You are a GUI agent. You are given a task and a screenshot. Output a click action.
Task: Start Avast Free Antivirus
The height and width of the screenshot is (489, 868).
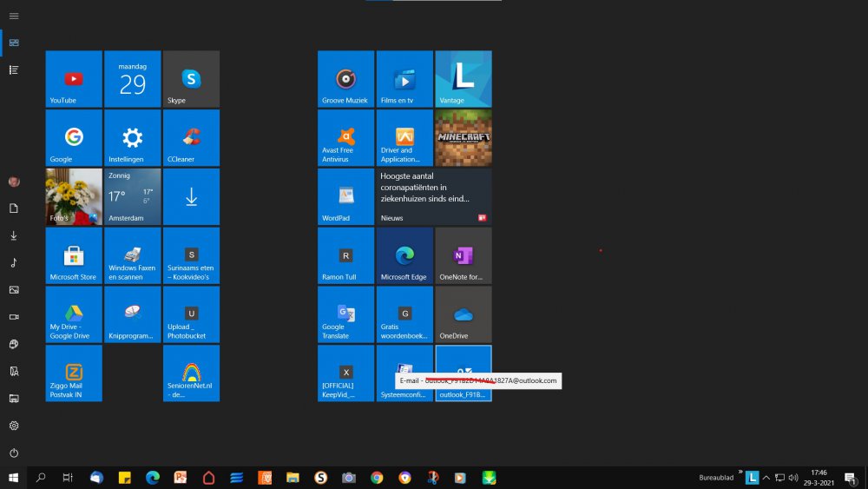pos(345,138)
